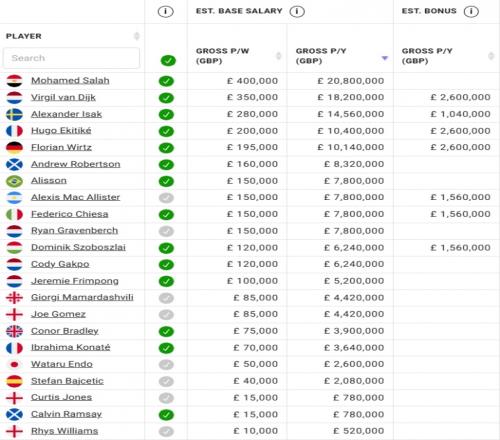500x440 pixels.
Task: Click the grey checkmark in Alexis Mac Allister row
Action: click(x=166, y=198)
